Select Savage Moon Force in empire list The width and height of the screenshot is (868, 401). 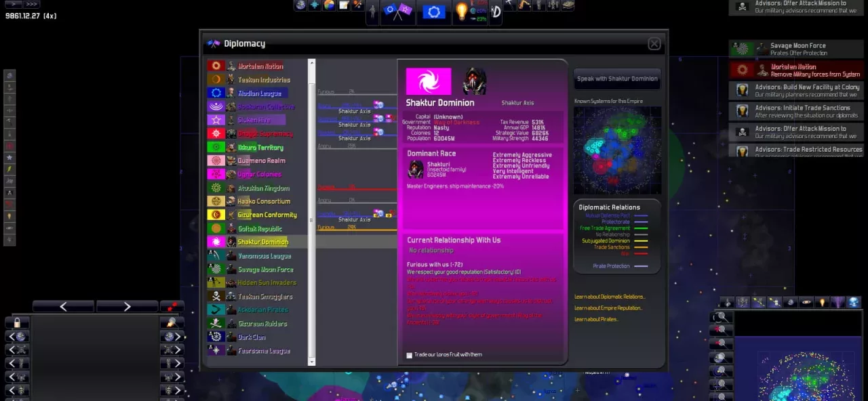257,269
